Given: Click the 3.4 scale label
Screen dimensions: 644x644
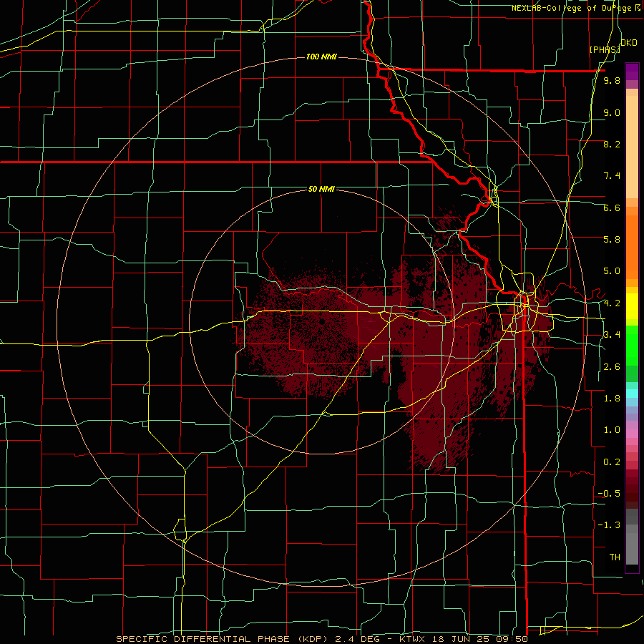Looking at the screenshot, I should point(612,335).
